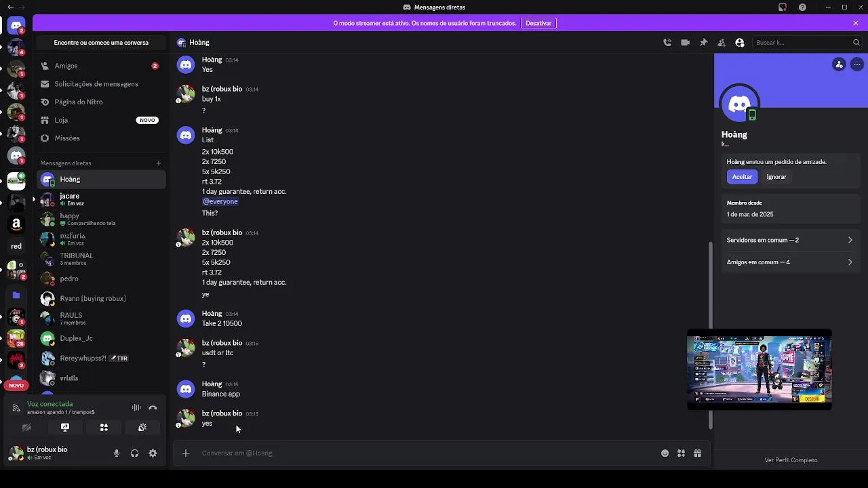Toggle headphones deafen
Image resolution: width=868 pixels, height=488 pixels.
coord(134,453)
